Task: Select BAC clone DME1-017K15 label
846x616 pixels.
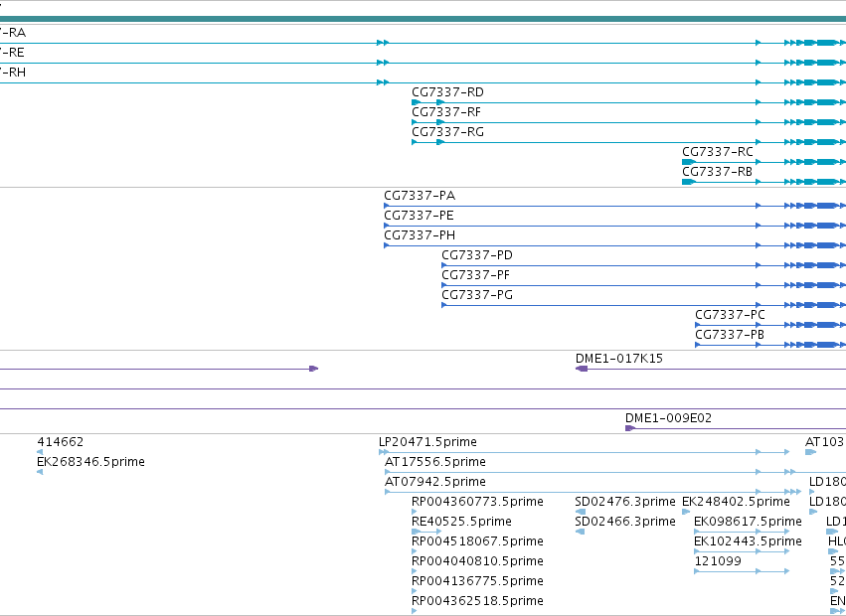Action: [x=619, y=359]
